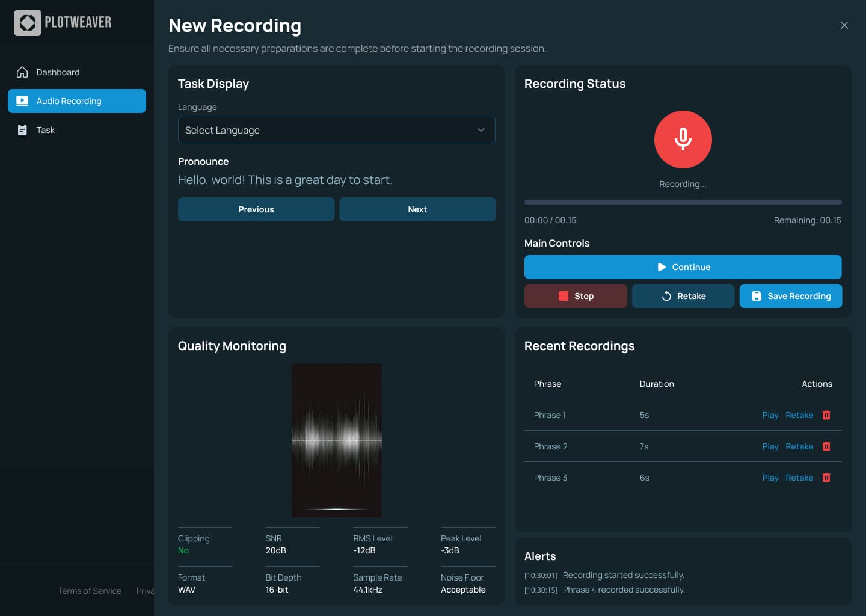Continue the recording
This screenshot has height=616, width=866.
click(683, 267)
